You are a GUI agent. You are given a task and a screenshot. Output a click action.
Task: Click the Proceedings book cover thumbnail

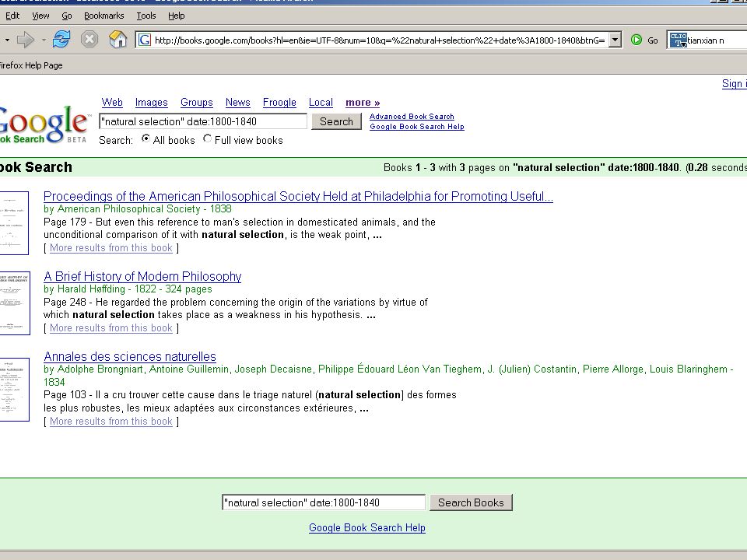14,223
